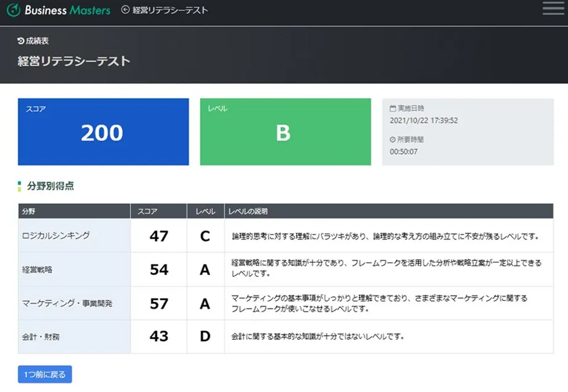Click the 成績表 breadcrumb label
Screen dimensions: 568x392
(x=37, y=41)
